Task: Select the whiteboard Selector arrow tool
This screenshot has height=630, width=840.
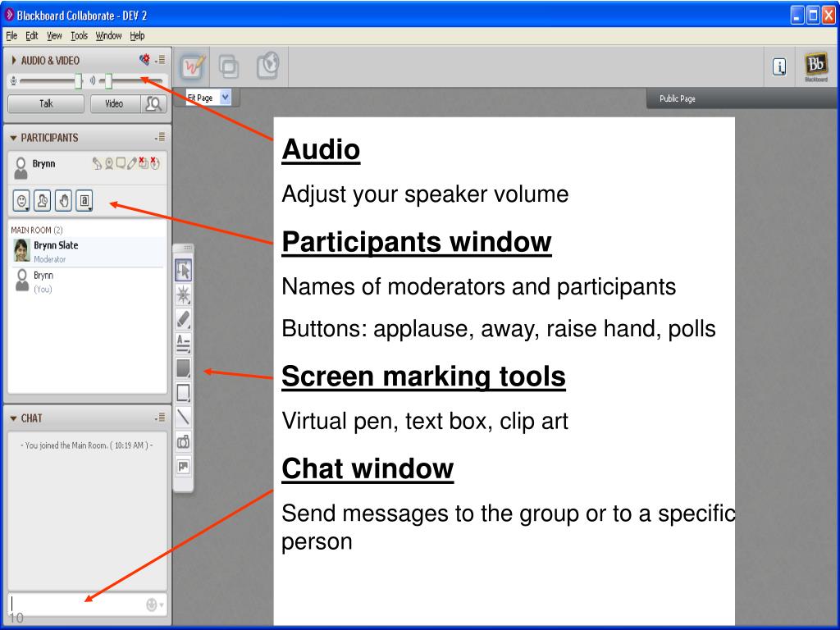Action: coord(183,271)
